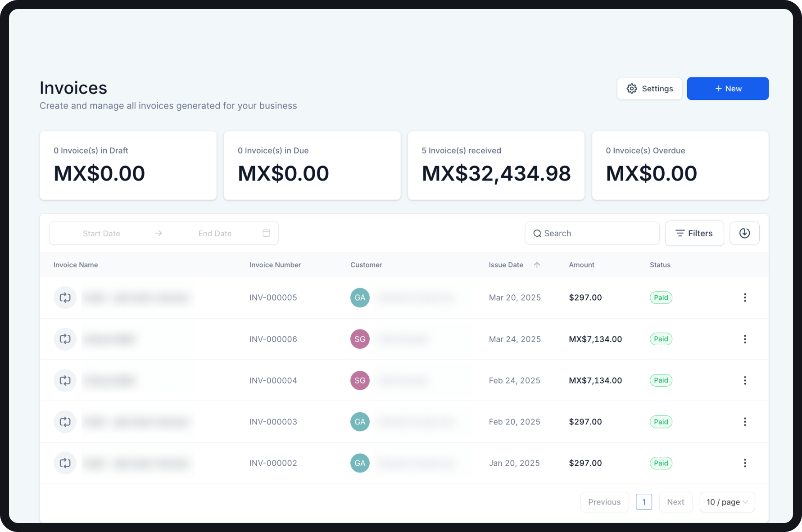802x532 pixels.
Task: Click recurring icon on INV-000004 row
Action: point(65,380)
